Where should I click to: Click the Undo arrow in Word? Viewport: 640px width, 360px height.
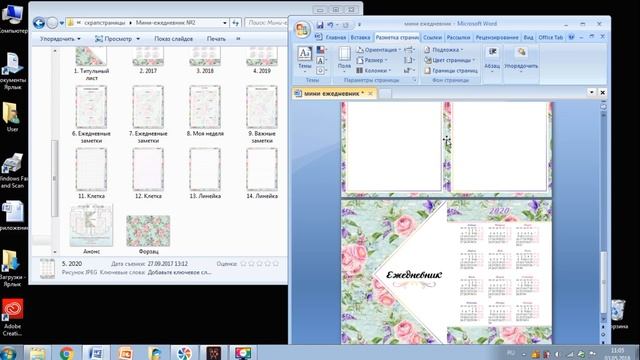click(330, 24)
